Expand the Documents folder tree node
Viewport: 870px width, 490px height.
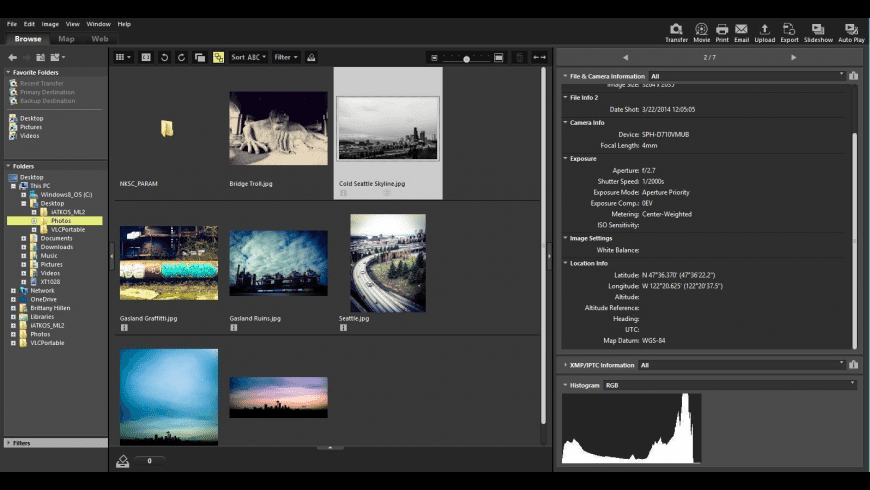tap(24, 238)
